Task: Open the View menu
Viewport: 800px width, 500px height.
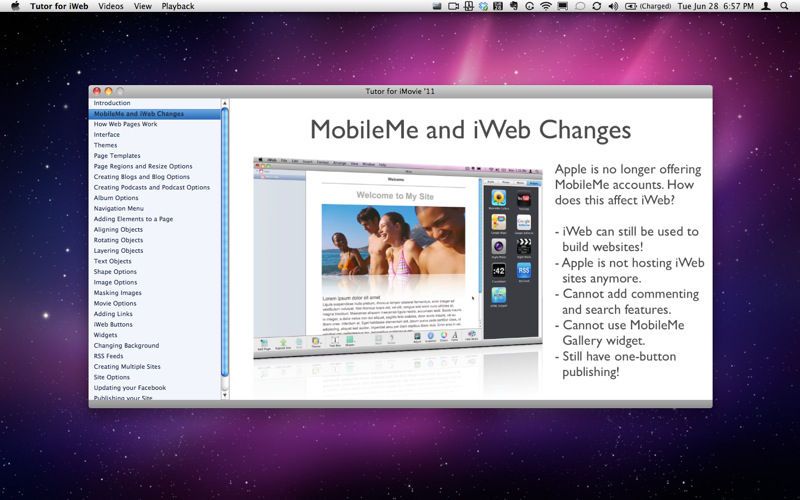Action: (142, 6)
